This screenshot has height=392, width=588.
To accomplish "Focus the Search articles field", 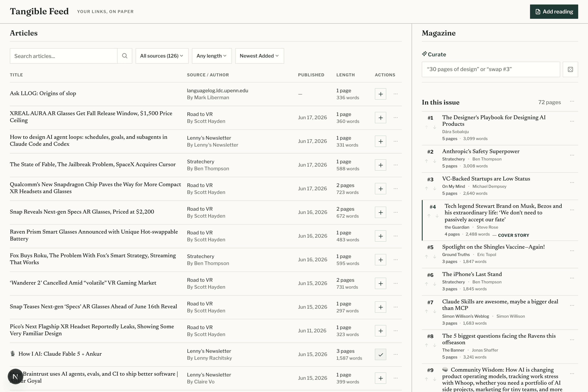I will [63, 56].
